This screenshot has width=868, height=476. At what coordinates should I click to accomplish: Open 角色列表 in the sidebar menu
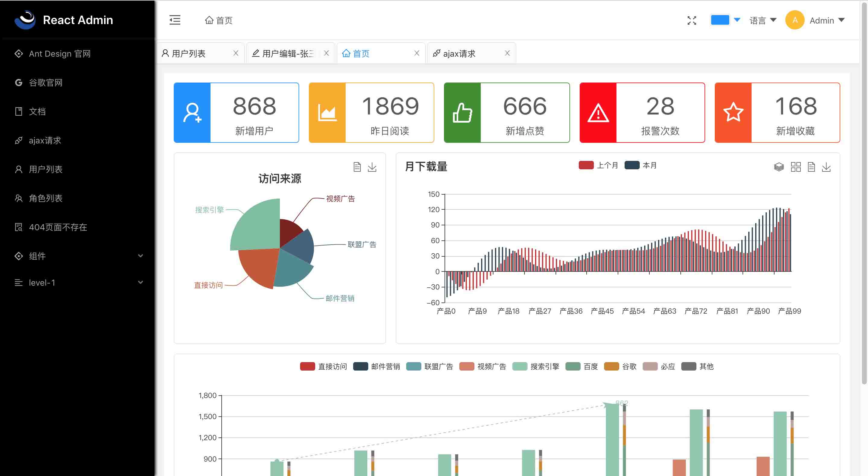click(x=46, y=198)
